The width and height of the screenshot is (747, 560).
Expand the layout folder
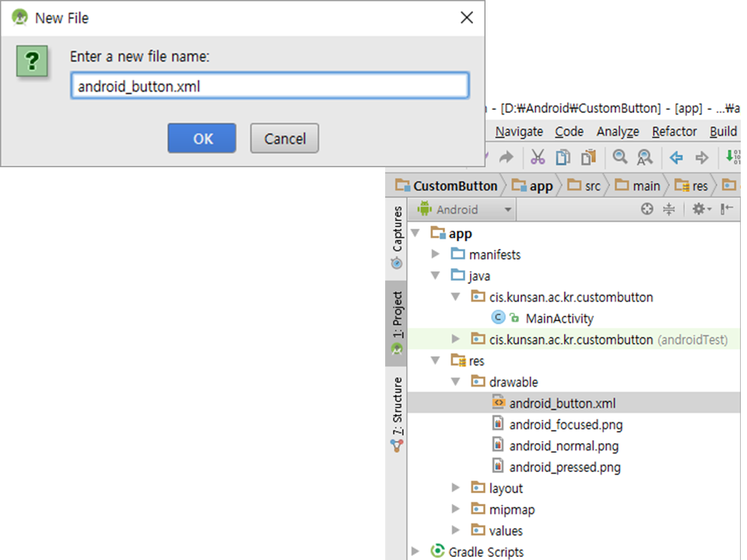tap(456, 488)
